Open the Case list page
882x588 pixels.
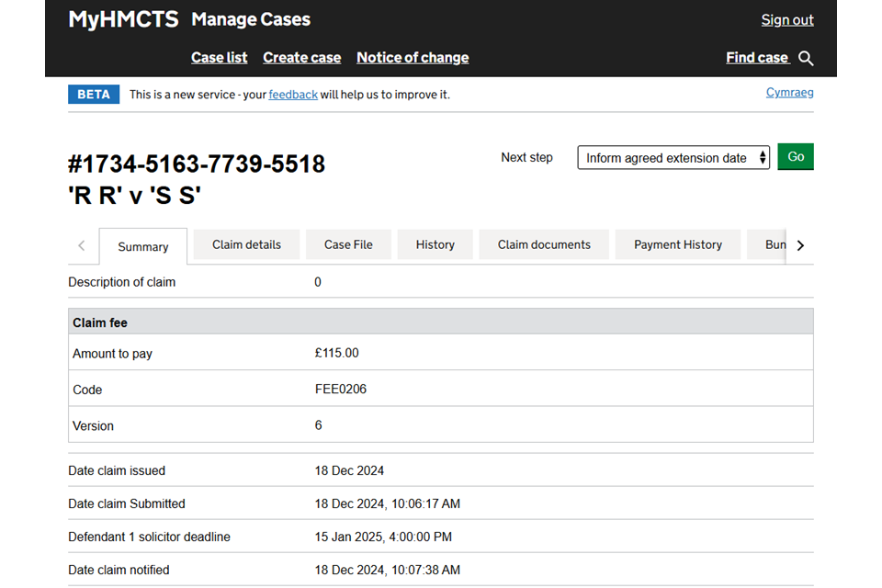click(x=219, y=57)
